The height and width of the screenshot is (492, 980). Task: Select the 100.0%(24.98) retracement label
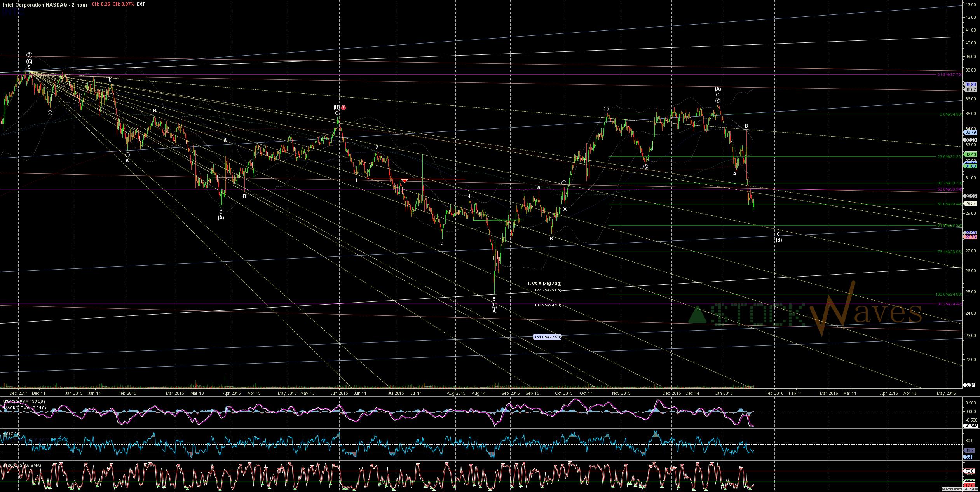pyautogui.click(x=948, y=294)
